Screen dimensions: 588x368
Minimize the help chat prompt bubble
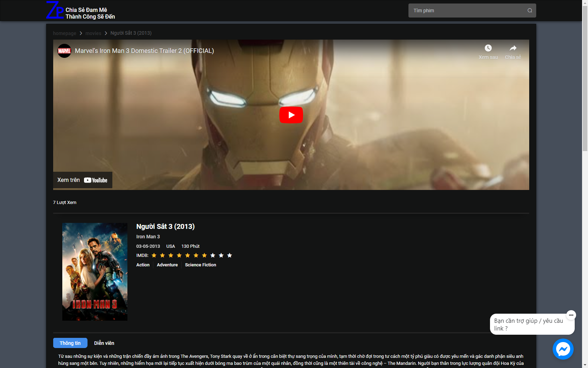coord(571,315)
